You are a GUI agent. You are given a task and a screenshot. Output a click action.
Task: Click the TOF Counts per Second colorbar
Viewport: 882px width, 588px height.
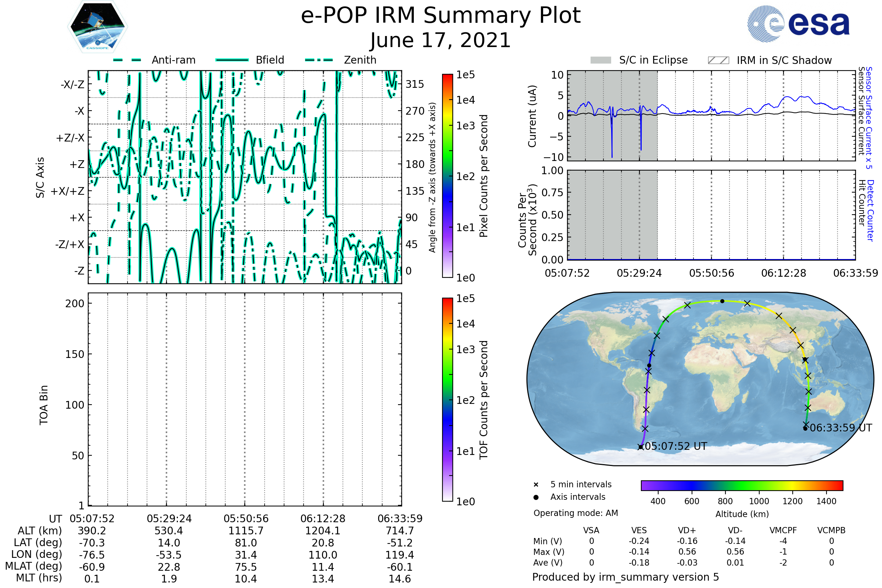tap(447, 399)
